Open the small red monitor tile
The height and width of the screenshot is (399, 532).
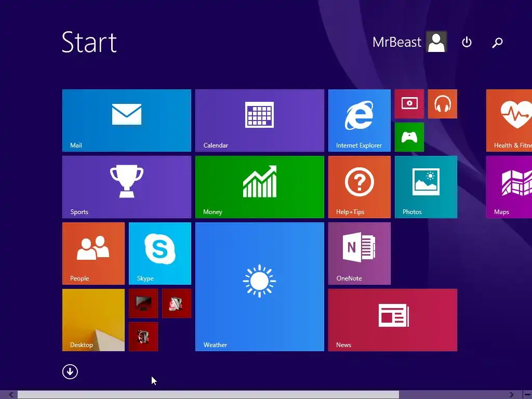tap(143, 303)
